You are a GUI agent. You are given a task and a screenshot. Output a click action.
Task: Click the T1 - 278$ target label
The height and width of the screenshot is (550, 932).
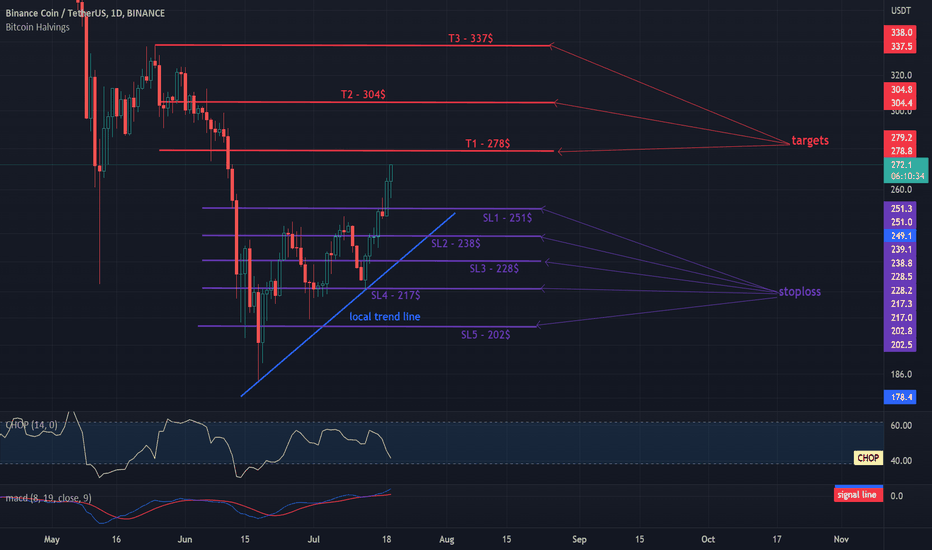[487, 143]
